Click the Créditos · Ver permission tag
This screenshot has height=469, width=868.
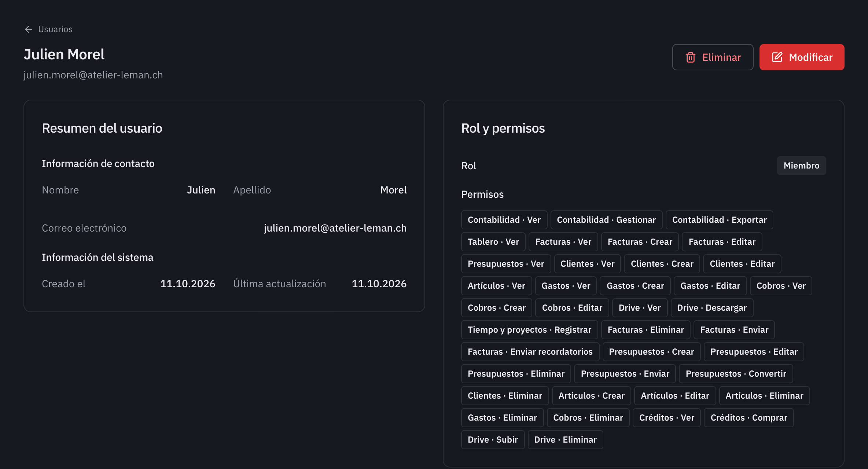pos(666,418)
